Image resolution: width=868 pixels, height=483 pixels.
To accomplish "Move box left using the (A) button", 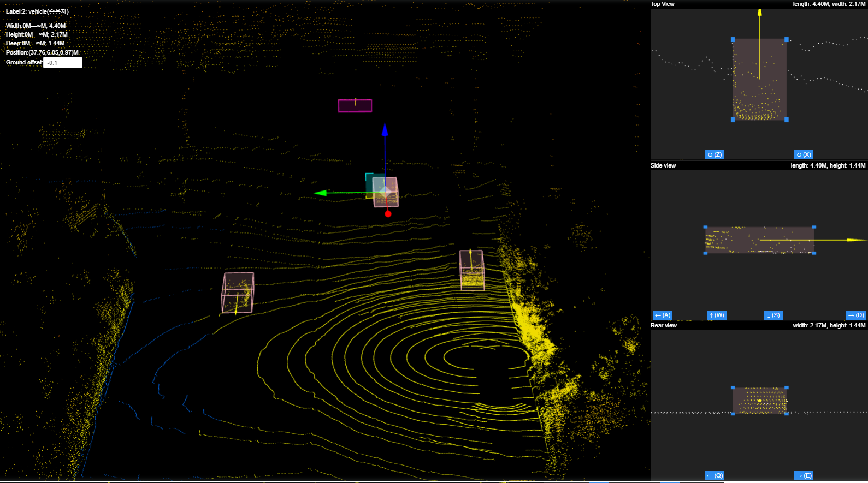I will pyautogui.click(x=663, y=315).
